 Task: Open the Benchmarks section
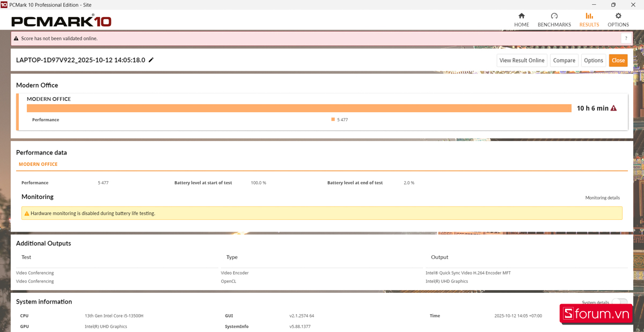[x=554, y=20]
